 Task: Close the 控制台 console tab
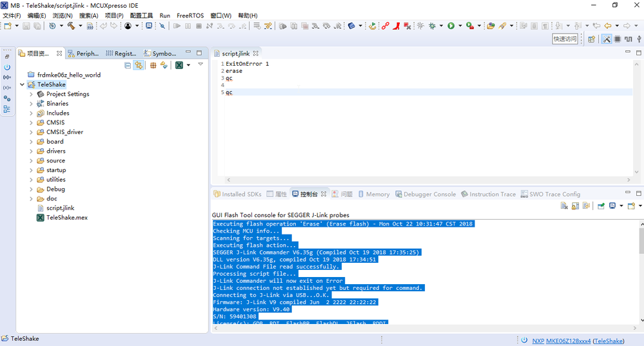pyautogui.click(x=324, y=194)
